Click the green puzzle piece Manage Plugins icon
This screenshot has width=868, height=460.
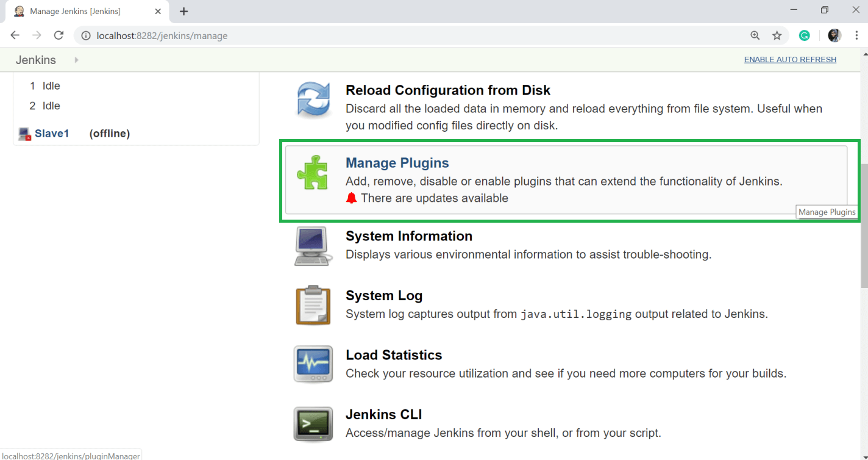[x=313, y=173]
